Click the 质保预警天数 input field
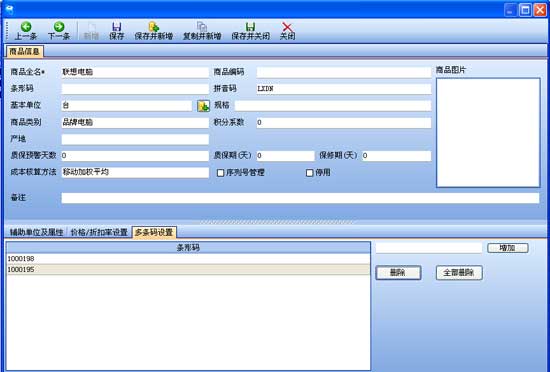 135,156
